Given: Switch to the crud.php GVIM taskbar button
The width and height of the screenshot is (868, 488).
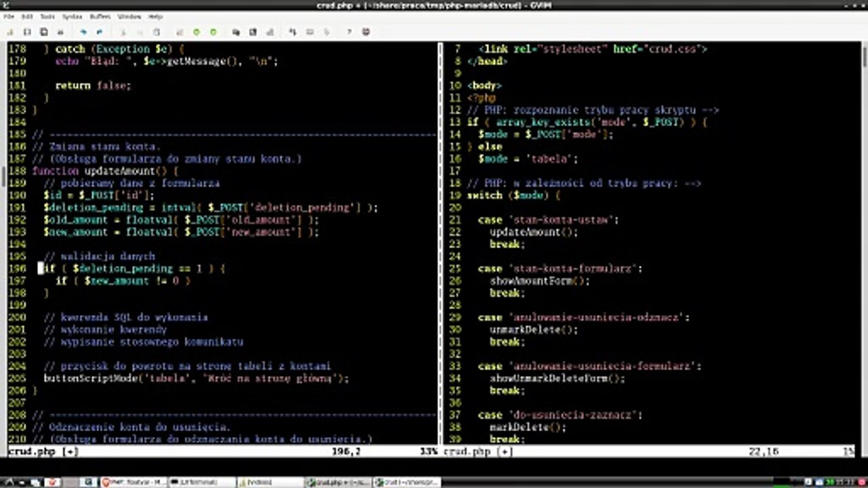Looking at the screenshot, I should coord(338,483).
